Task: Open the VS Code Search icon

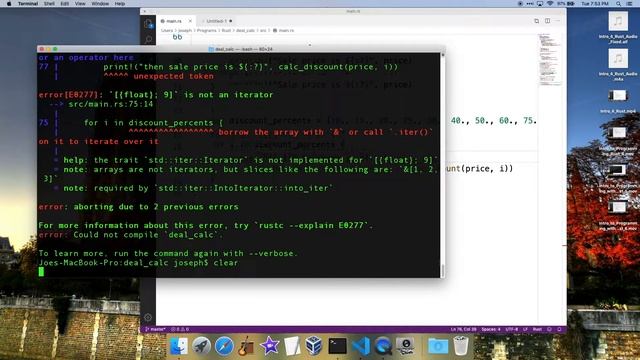Action: click(x=148, y=40)
